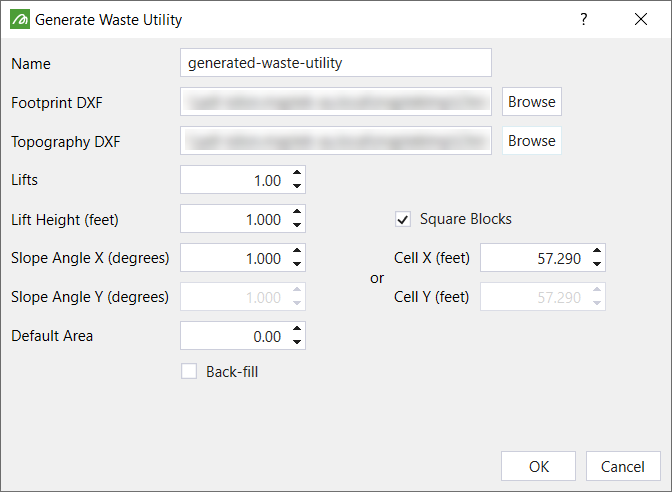Close the Generate Waste Utility dialog

pyautogui.click(x=641, y=19)
